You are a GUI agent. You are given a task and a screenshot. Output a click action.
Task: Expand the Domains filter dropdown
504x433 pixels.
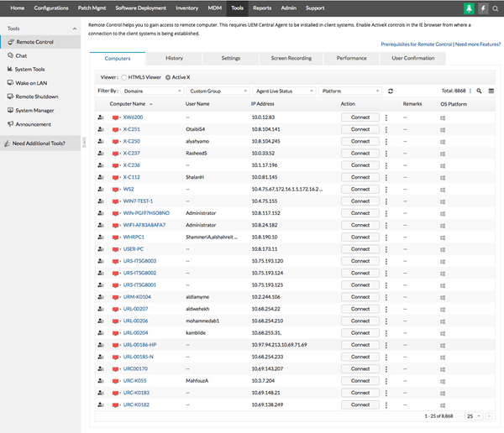[150, 91]
